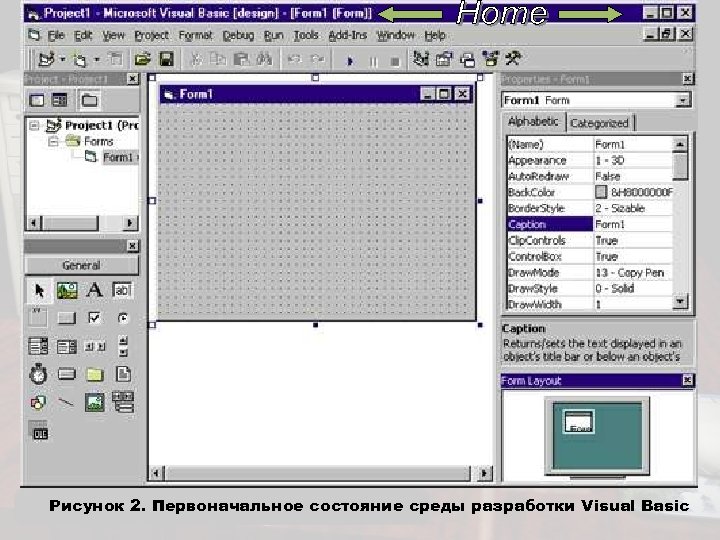This screenshot has width=720, height=540.
Task: Collapse the Forms folder node
Action: [x=53, y=141]
